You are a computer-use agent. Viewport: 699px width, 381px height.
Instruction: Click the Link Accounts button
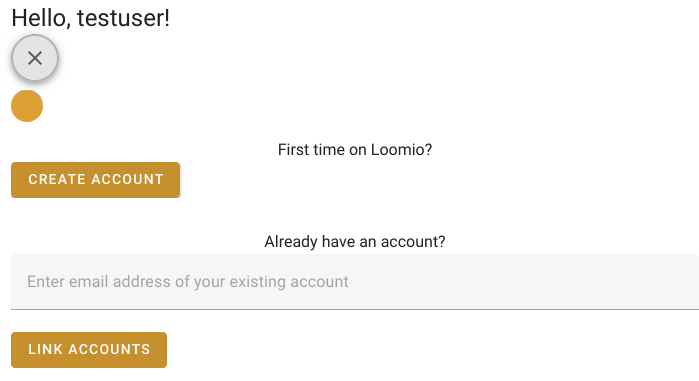pos(89,350)
